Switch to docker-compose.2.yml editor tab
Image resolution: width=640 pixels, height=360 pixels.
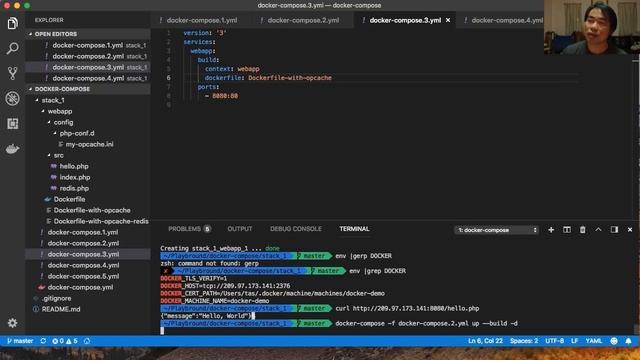(x=303, y=20)
